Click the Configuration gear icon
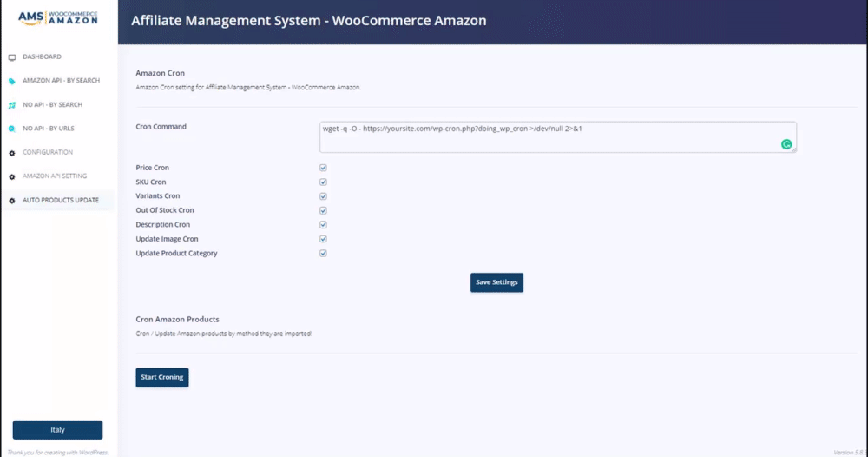 click(x=11, y=153)
